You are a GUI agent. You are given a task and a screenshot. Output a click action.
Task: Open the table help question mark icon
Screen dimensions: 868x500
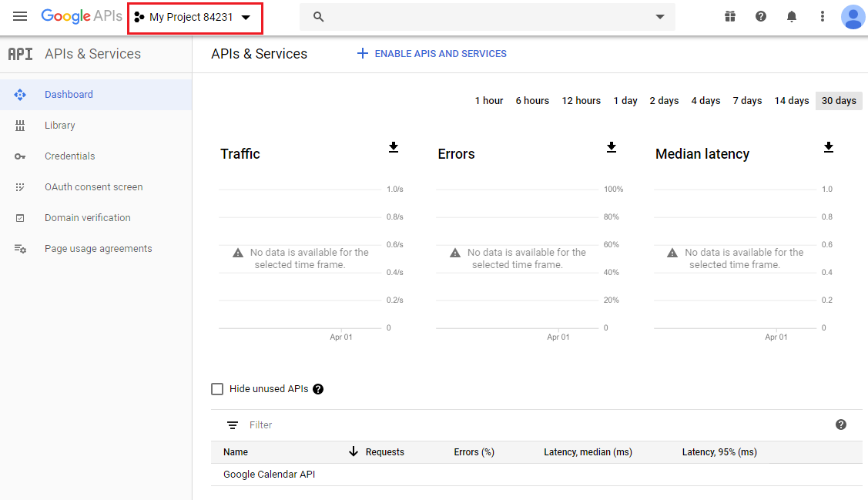[x=841, y=424]
